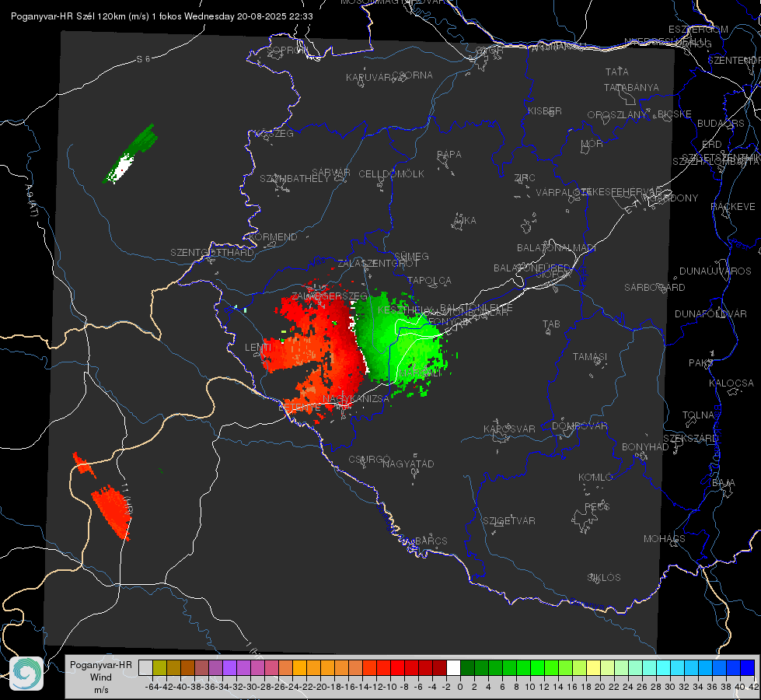Viewport: 761px width, 700px height.
Task: Click the TATA town label
Action: coord(617,72)
